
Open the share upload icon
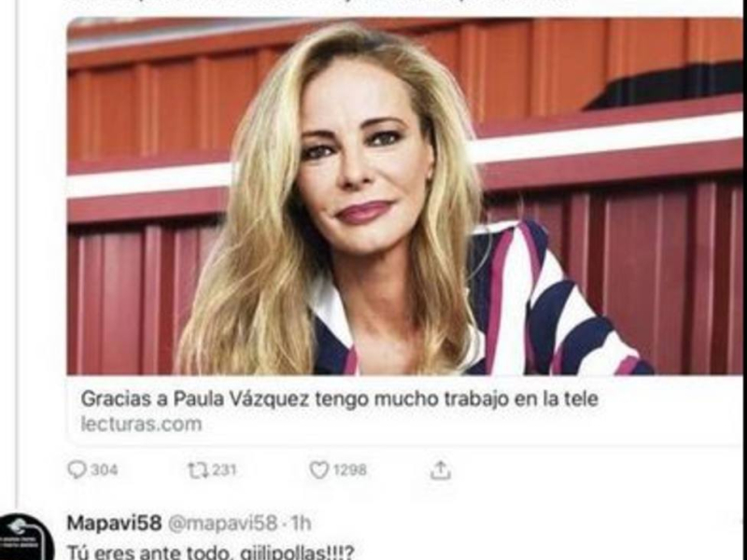[441, 469]
